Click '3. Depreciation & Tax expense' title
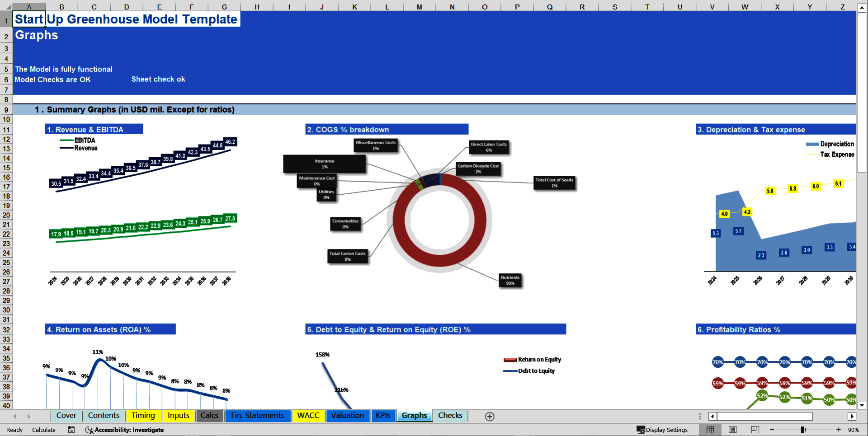This screenshot has width=868, height=436. click(776, 130)
